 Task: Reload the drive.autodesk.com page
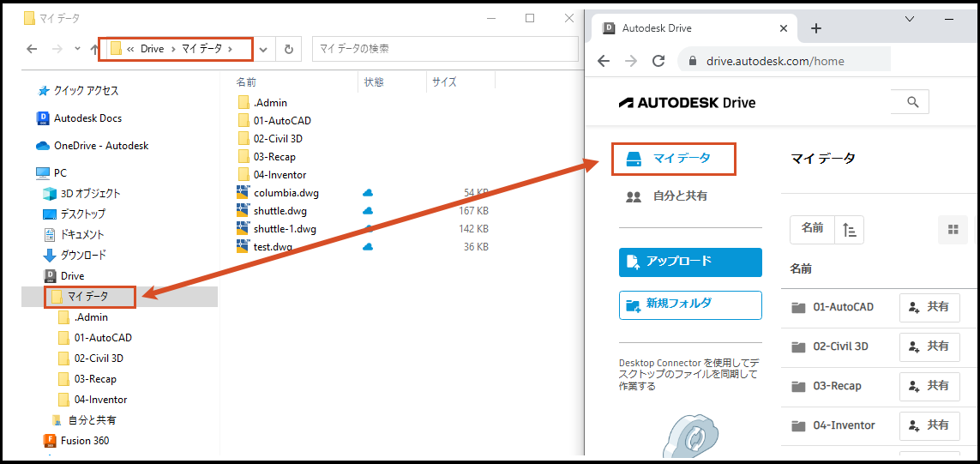[x=658, y=61]
